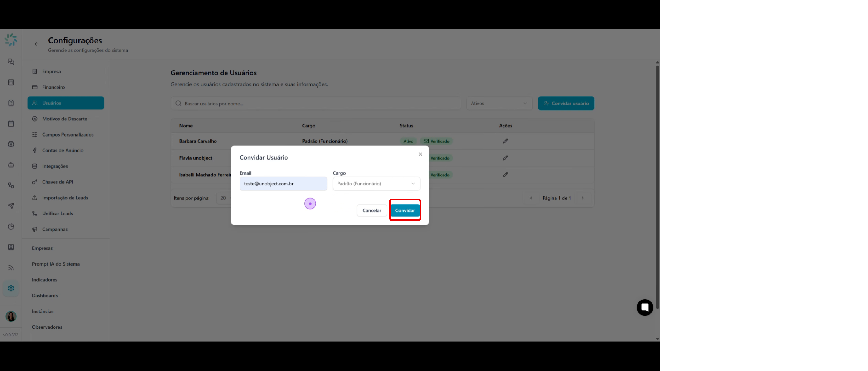Click the Convidar button in dialog
The width and height of the screenshot is (868, 371).
click(405, 210)
